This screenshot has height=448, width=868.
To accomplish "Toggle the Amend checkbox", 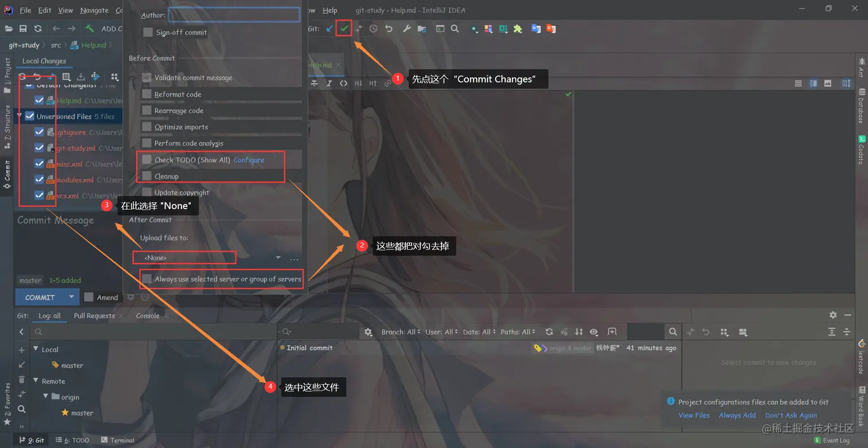I will click(88, 297).
